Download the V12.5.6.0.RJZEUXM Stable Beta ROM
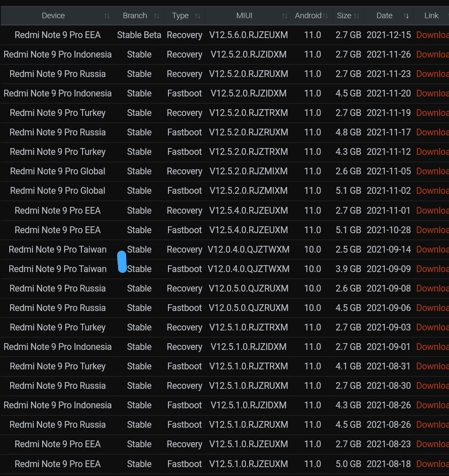Screen dimensions: 449x476 [432, 35]
